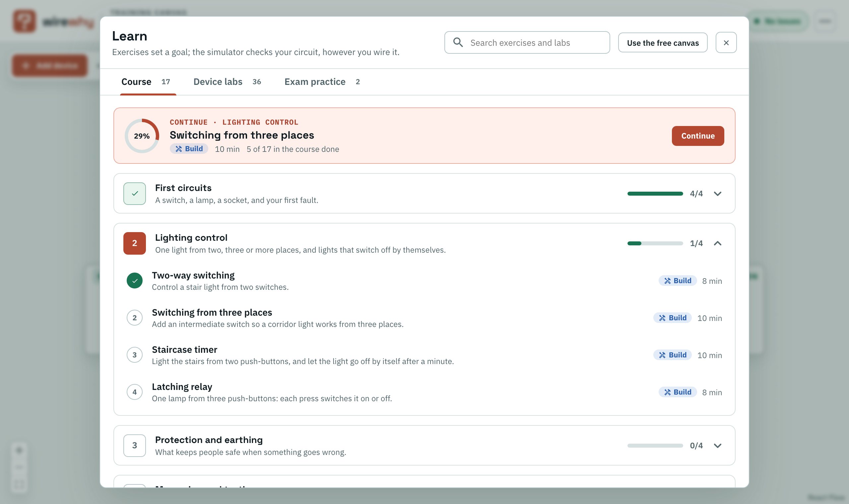Click the Protection and earthing 0/4 progress bar
The image size is (849, 504).
pyautogui.click(x=655, y=445)
